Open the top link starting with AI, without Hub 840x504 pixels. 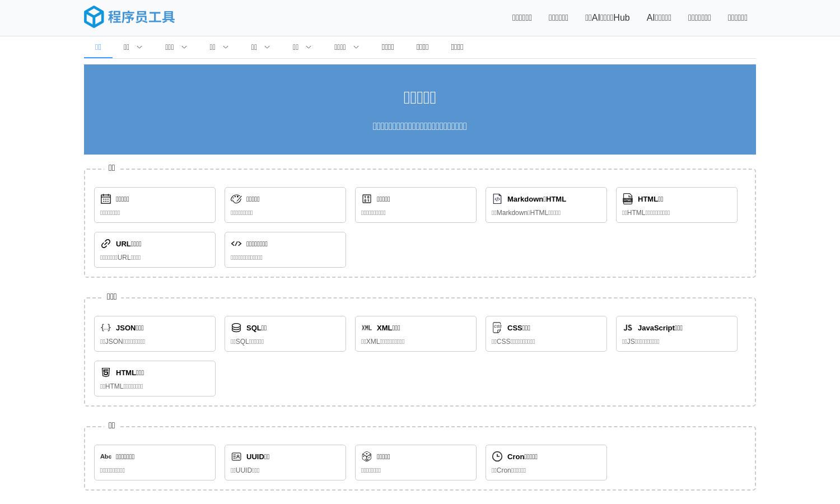(x=659, y=17)
